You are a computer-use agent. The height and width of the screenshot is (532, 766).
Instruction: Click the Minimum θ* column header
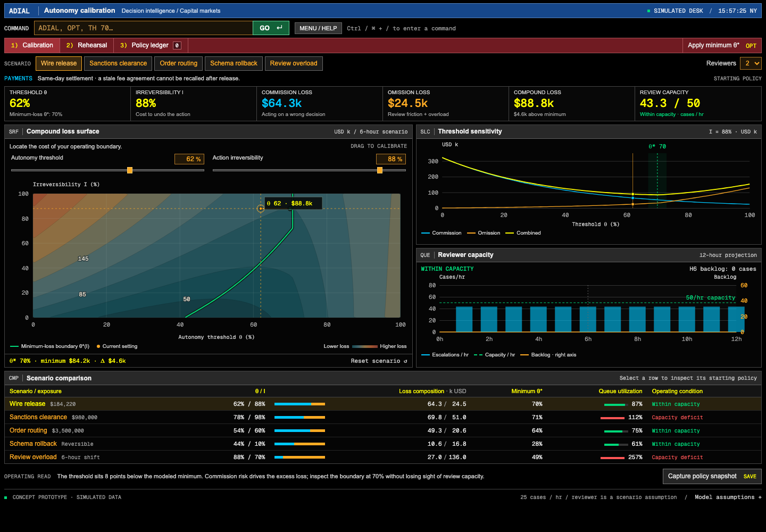click(527, 392)
